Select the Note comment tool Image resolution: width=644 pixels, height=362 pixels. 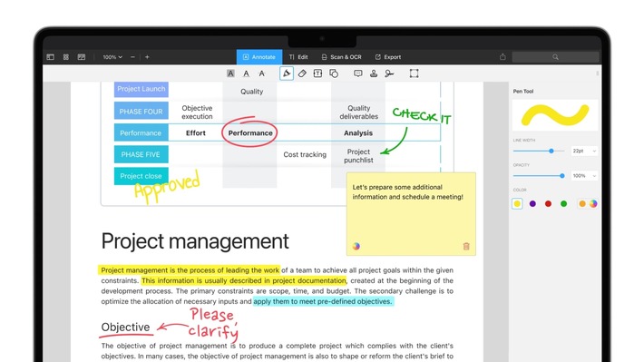[x=358, y=73]
